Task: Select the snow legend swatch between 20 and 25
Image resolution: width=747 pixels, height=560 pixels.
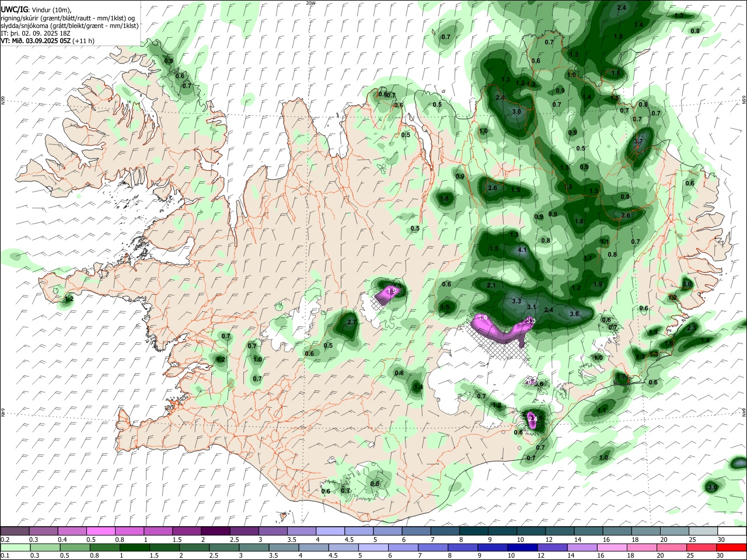Action: 675,531
